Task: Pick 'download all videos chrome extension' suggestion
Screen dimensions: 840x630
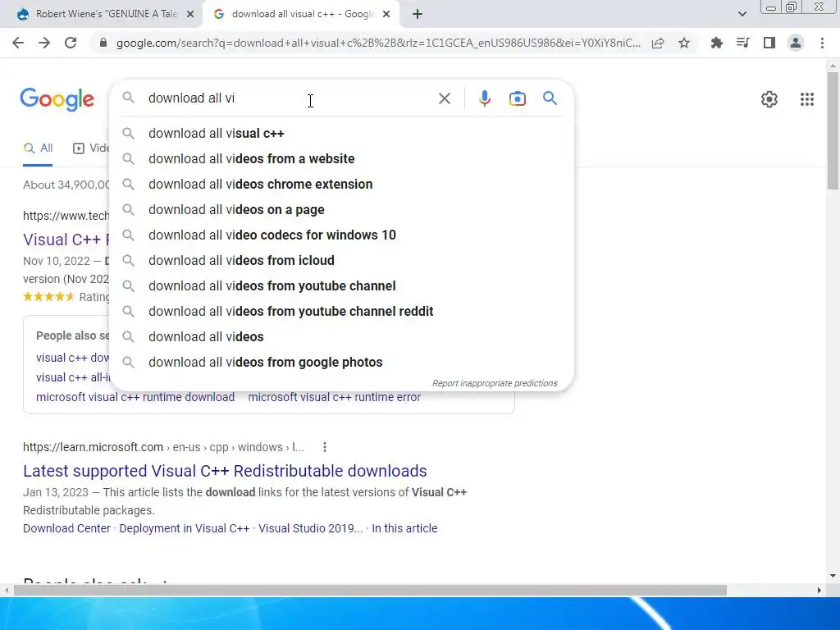Action: coord(341,185)
